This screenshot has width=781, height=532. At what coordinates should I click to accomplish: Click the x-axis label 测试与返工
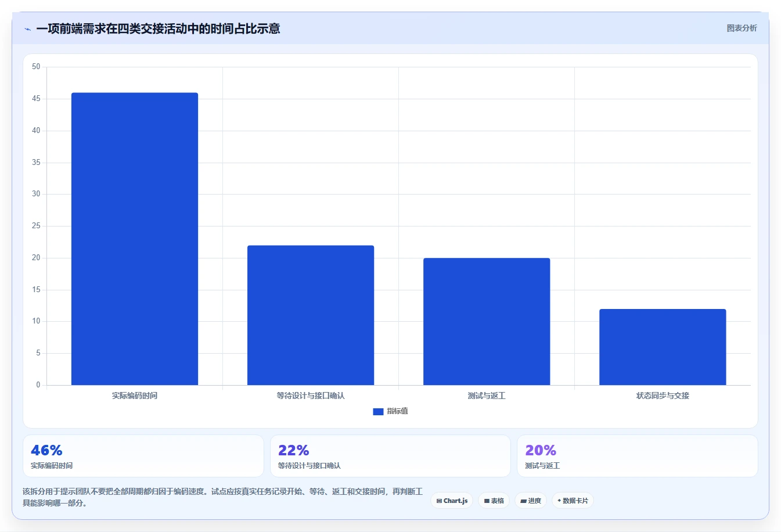[x=487, y=396]
